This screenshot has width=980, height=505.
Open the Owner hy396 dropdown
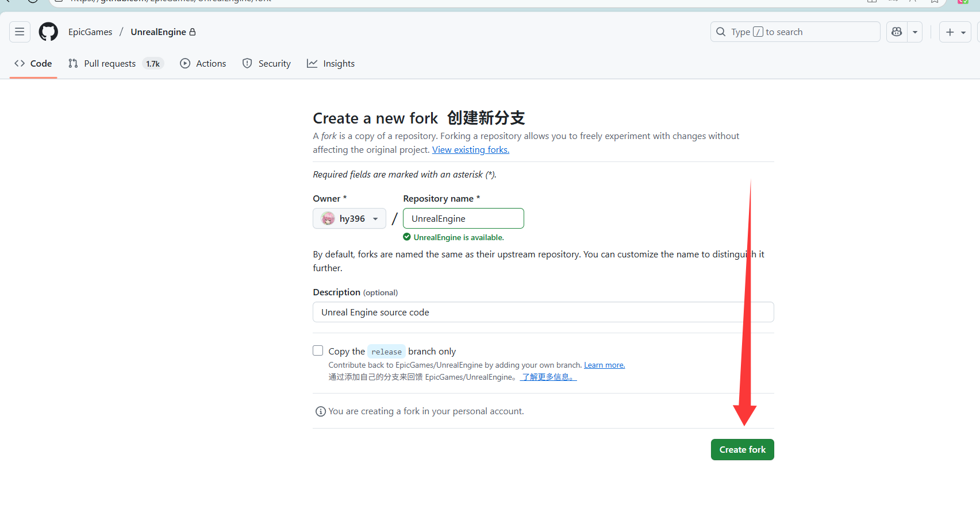[x=349, y=218]
